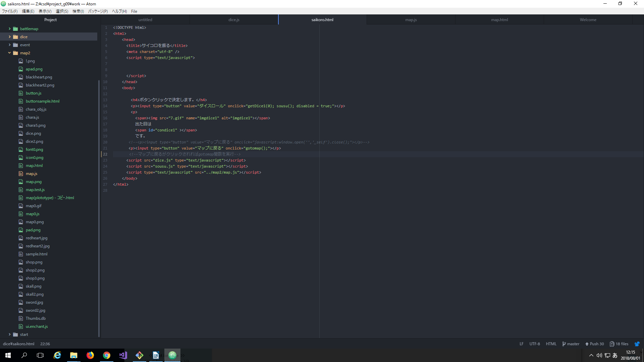644x362 pixels.
Task: Click the cursor position 22:36 indicator
Action: (x=45, y=344)
